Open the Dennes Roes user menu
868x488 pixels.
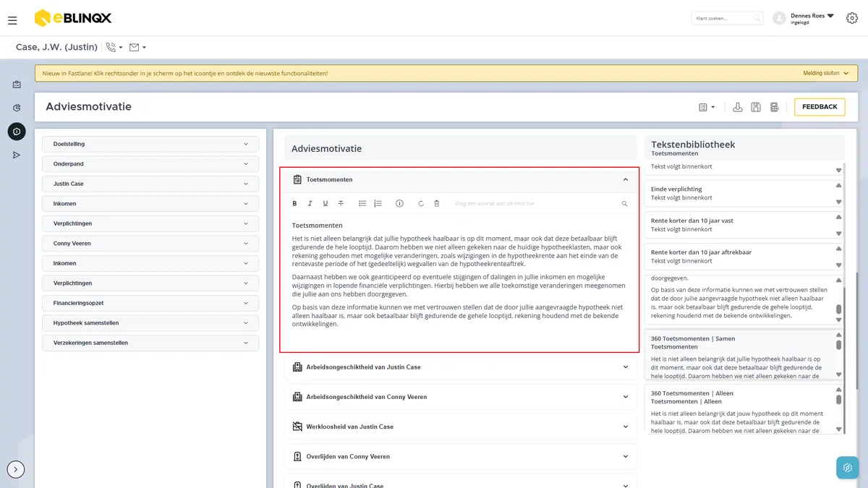pos(804,18)
